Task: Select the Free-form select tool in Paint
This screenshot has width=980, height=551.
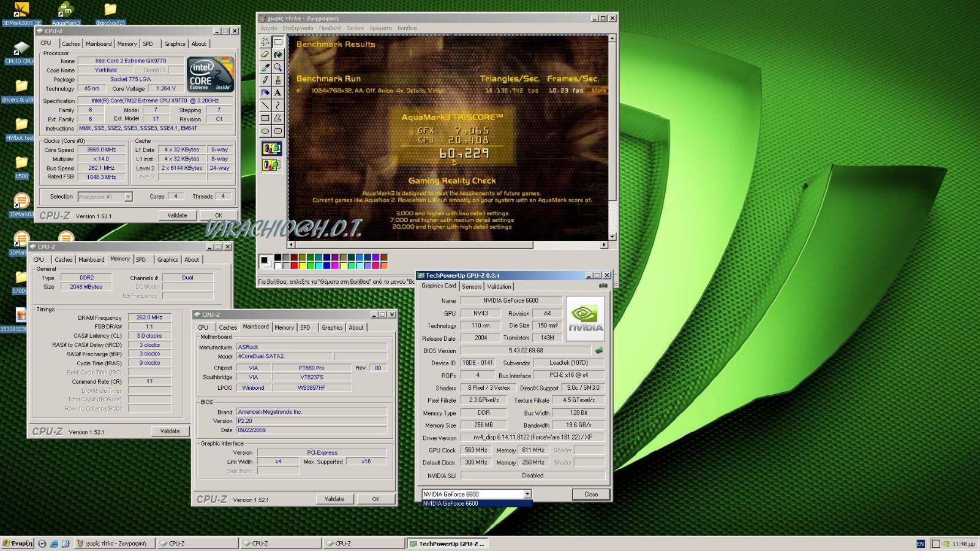Action: pyautogui.click(x=265, y=42)
